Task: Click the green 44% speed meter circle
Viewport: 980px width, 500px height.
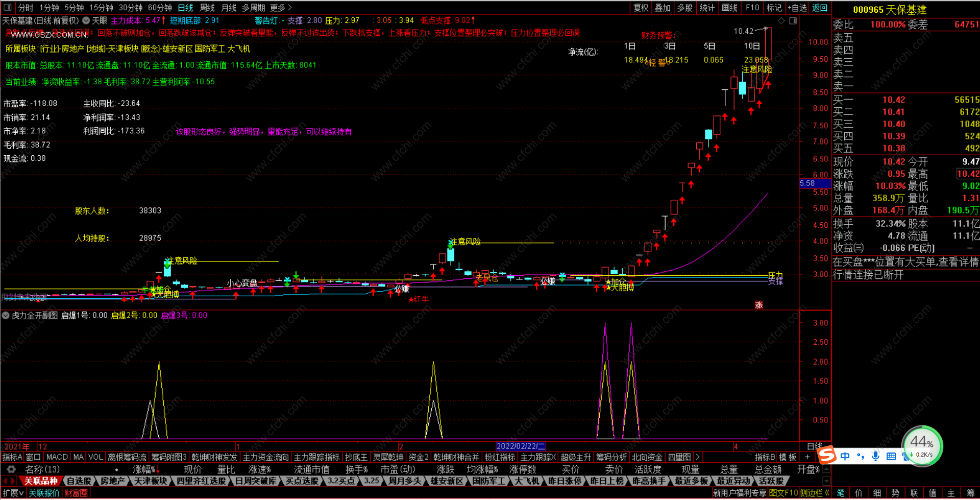Action: [x=922, y=445]
